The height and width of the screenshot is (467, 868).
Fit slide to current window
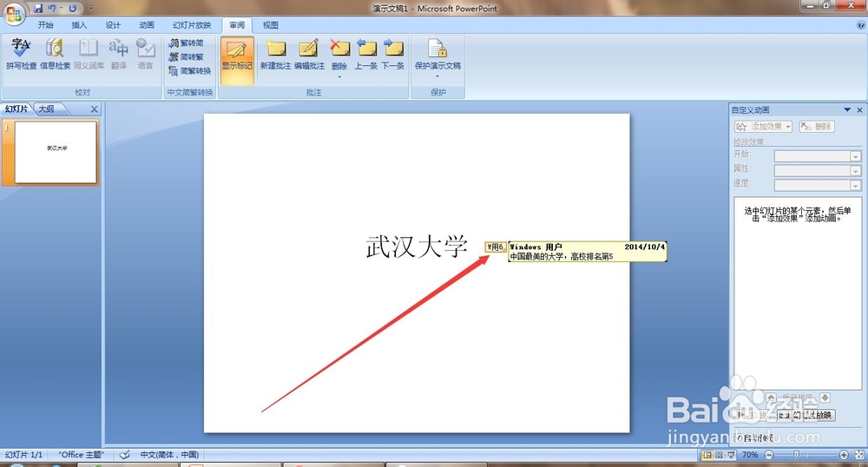pyautogui.click(x=859, y=455)
